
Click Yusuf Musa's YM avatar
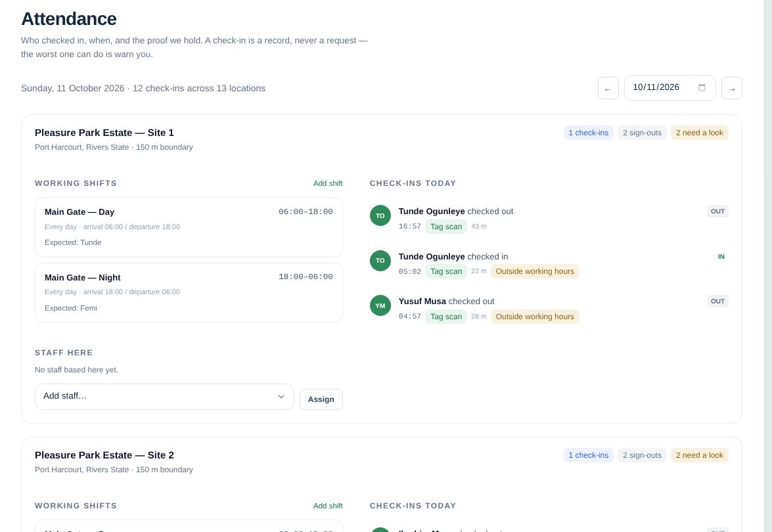click(x=380, y=305)
